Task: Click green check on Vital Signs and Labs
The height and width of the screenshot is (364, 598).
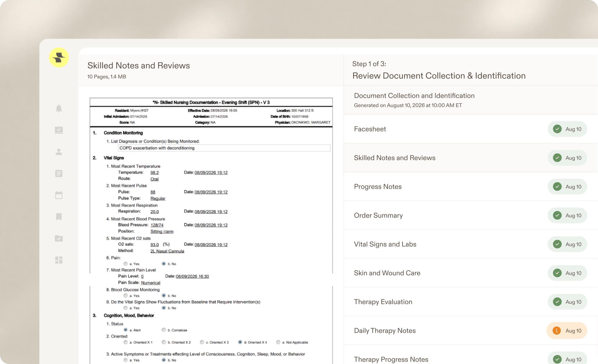Action: (x=557, y=244)
